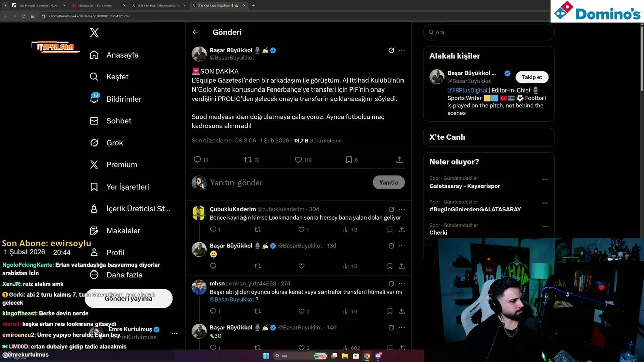Open the Galatasaray - Kayserispor trend
Image resolution: width=644 pixels, height=362 pixels.
tap(464, 186)
